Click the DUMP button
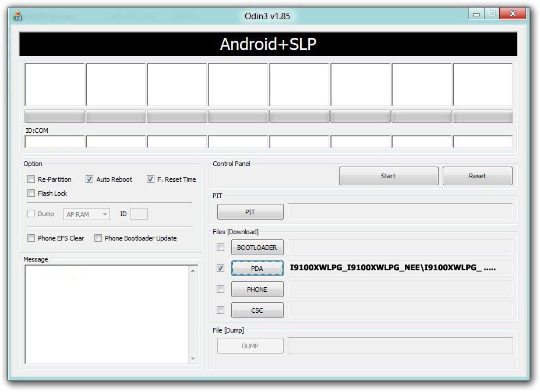 250,346
